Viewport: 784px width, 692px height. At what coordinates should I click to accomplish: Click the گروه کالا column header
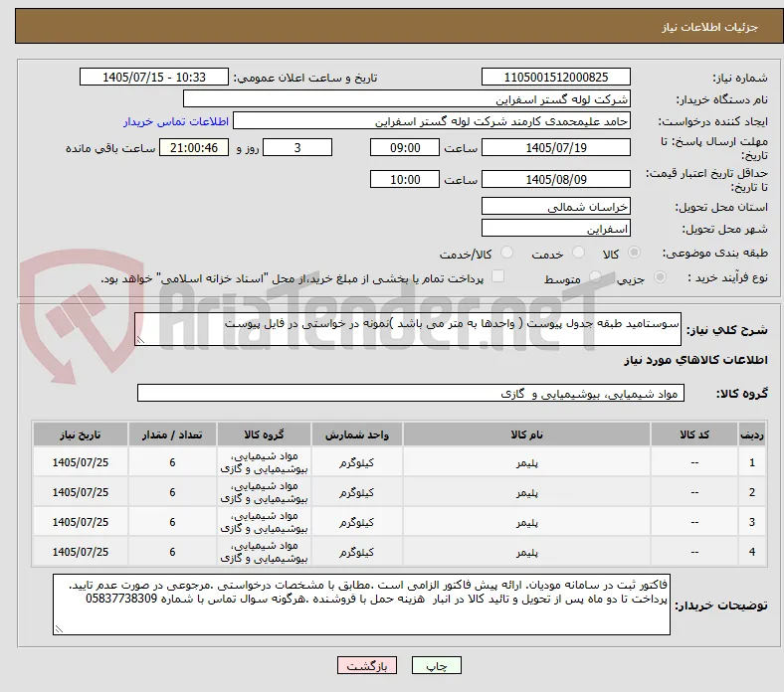(x=264, y=434)
